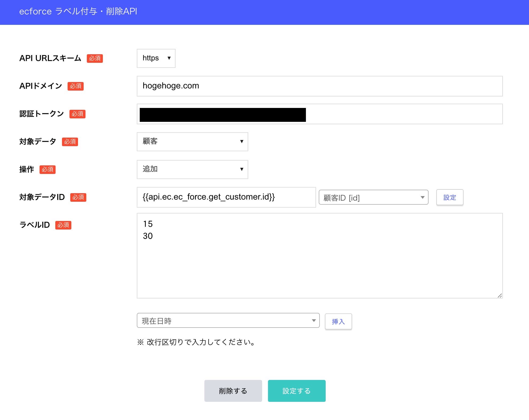Click the 設定する button
The height and width of the screenshot is (420, 529).
[297, 391]
